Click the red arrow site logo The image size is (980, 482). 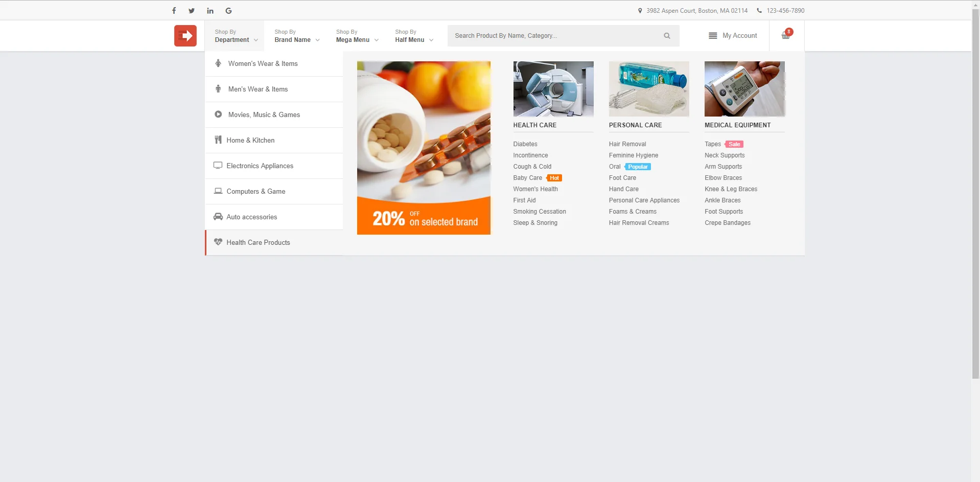(x=185, y=36)
